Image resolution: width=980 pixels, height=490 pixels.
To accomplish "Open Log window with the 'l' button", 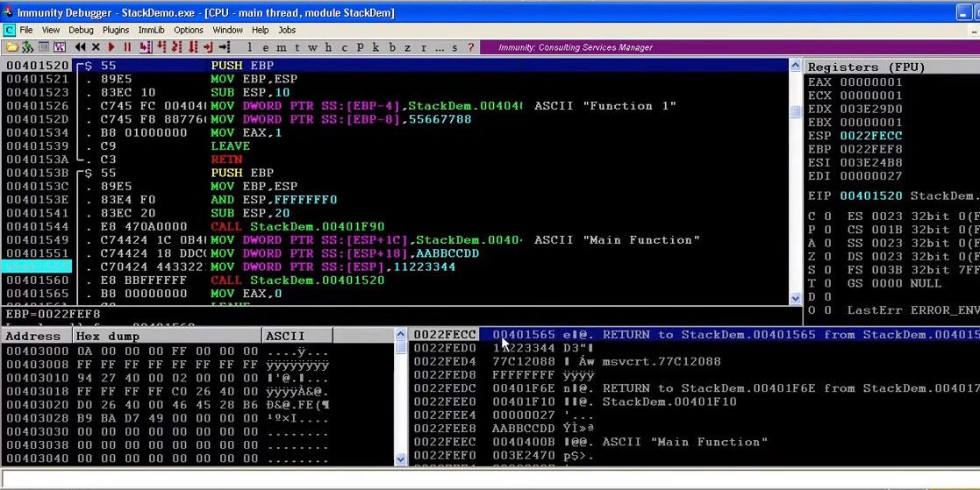I will [249, 46].
